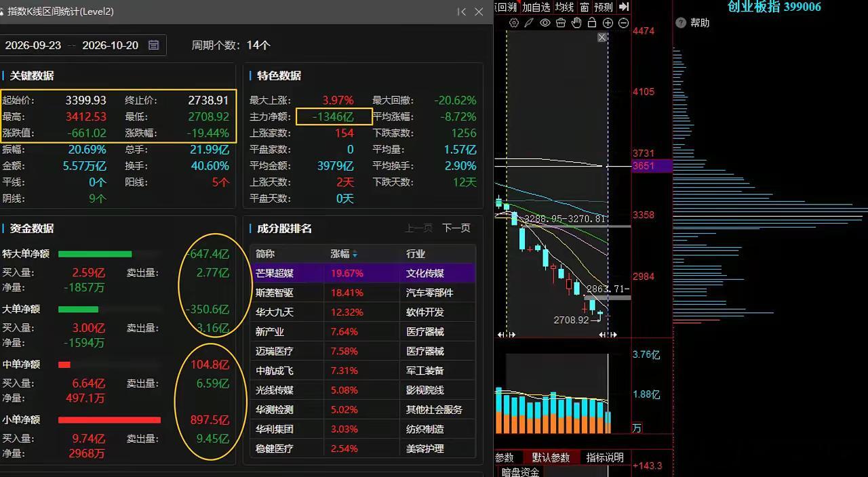Toggle the chart lock icon
The width and height of the screenshot is (868, 477).
pos(592,23)
